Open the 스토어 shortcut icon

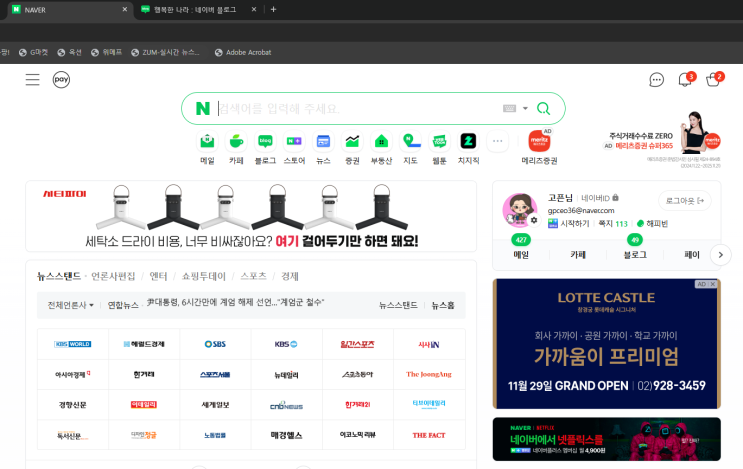pos(294,141)
